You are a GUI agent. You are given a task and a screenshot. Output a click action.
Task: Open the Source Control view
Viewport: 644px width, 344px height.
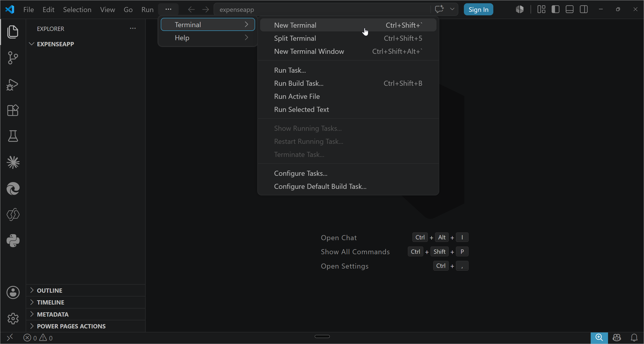coord(13,58)
